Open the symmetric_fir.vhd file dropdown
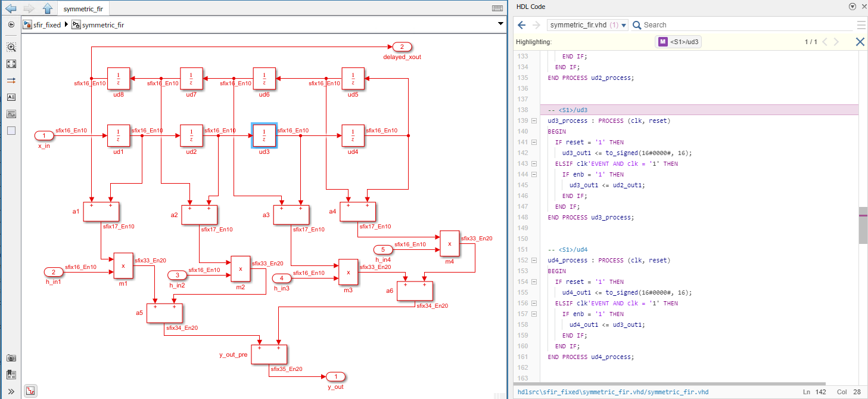This screenshot has height=399, width=868. click(624, 25)
